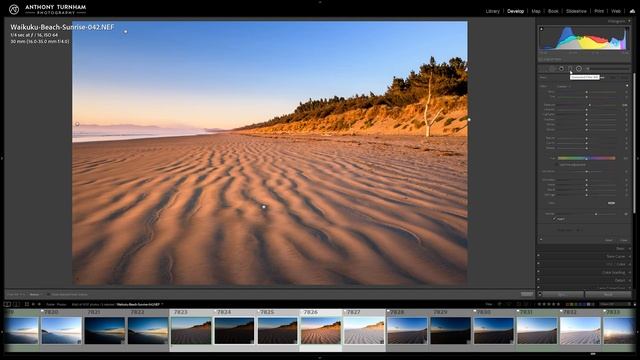
Task: Click Close in the graduated filter panel
Action: point(624,240)
